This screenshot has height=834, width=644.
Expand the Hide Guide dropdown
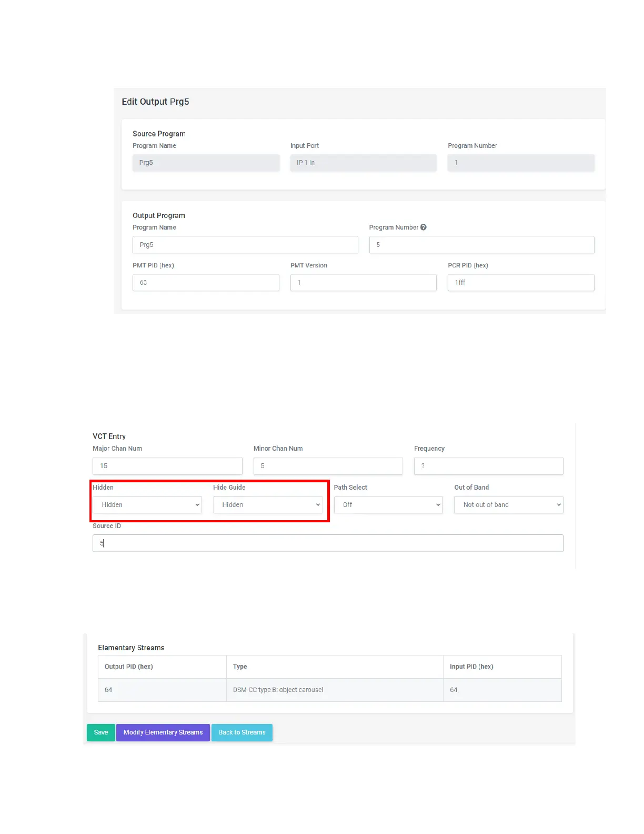pos(268,505)
